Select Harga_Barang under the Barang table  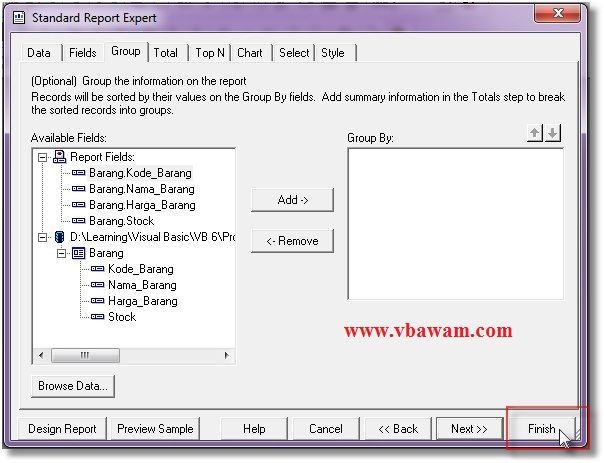click(x=143, y=301)
